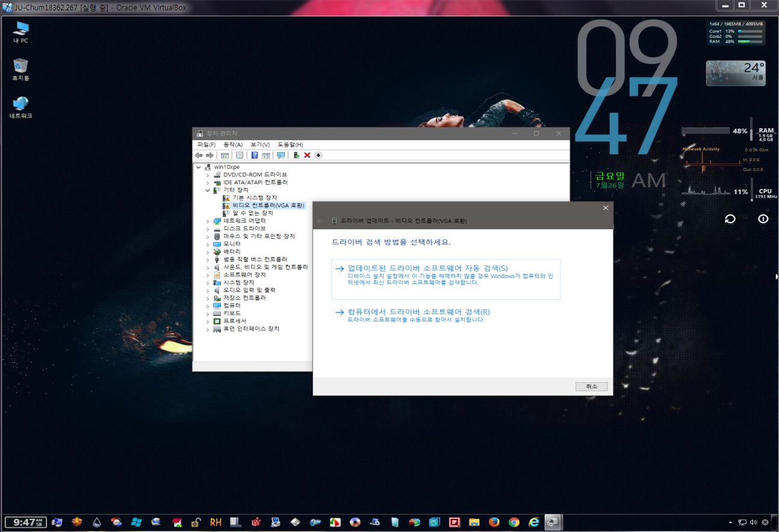Click the blue Help question-mark toolbar icon
This screenshot has height=532, width=779.
[x=255, y=155]
